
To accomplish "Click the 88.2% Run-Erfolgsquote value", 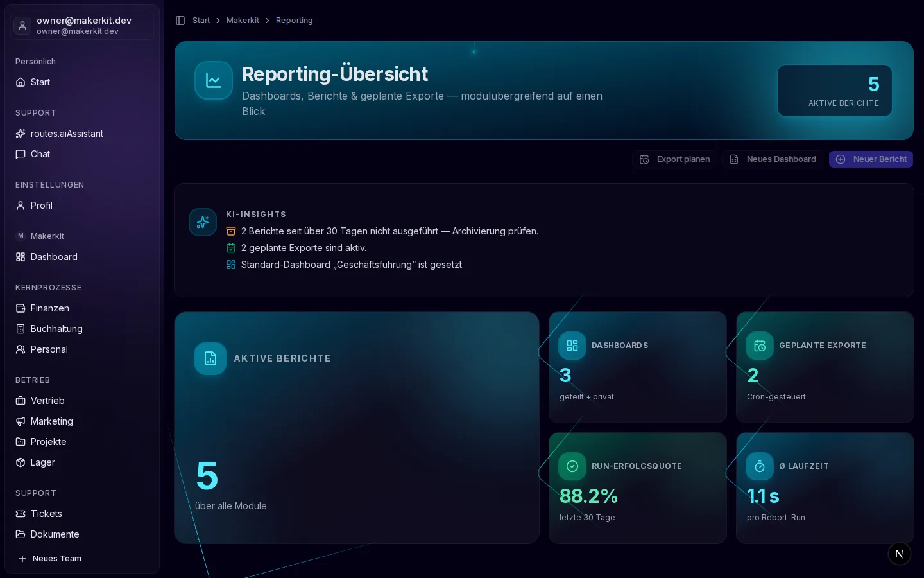I will [588, 496].
